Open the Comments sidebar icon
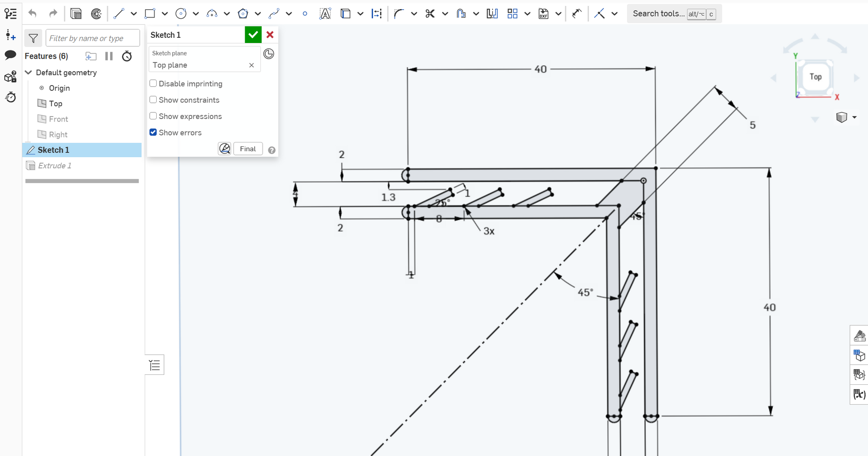This screenshot has height=456, width=868. pos(10,55)
